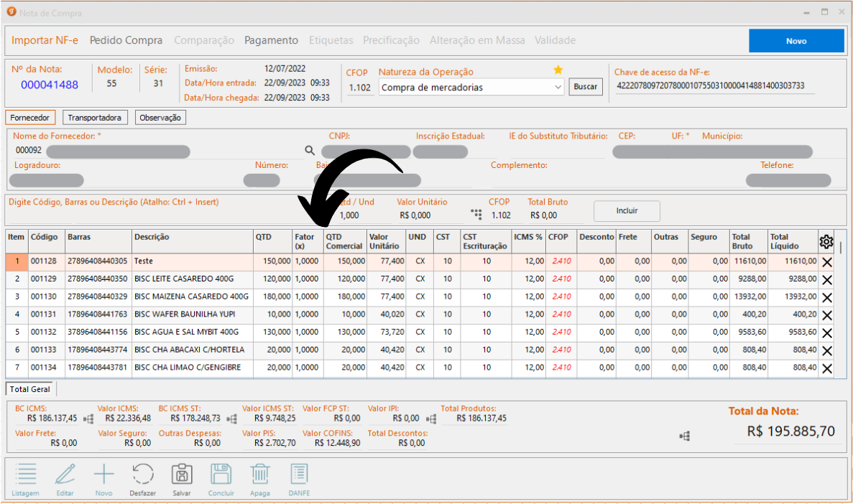Remove row 001129 using its X icon
Viewport: 853px width, 504px height.
[x=827, y=280]
